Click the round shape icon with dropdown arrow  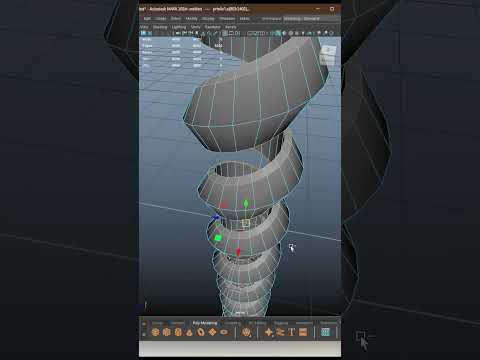click(247, 332)
